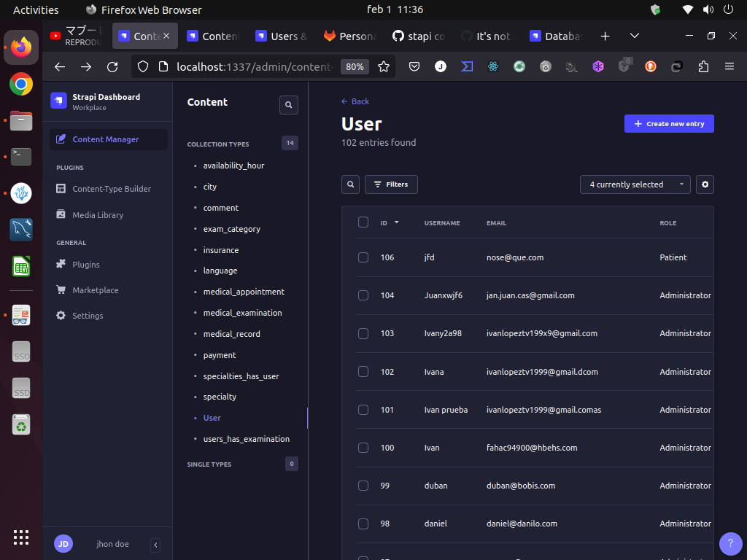Collapse the sidebar with the chevron near jhon doe
The height and width of the screenshot is (560, 747).
click(x=155, y=544)
